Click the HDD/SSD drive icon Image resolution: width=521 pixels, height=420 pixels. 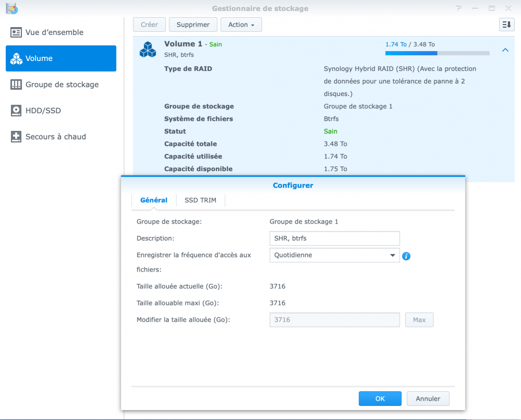coord(16,110)
